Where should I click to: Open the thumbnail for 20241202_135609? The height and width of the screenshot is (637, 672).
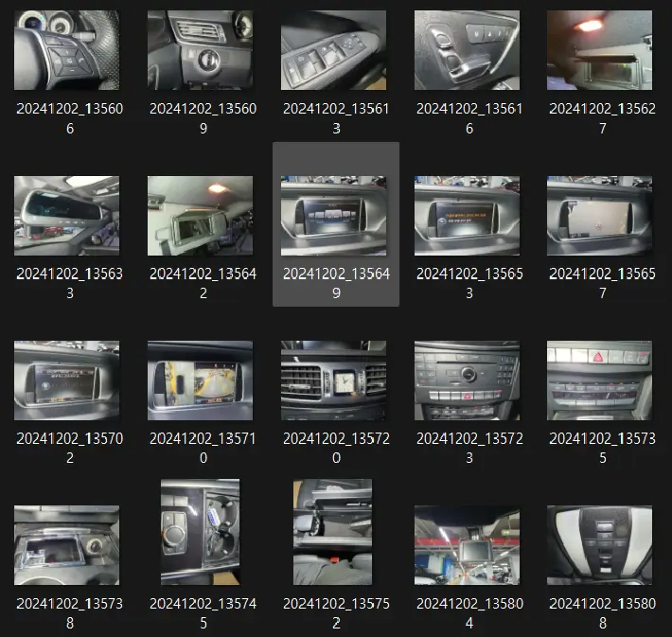tap(200, 50)
